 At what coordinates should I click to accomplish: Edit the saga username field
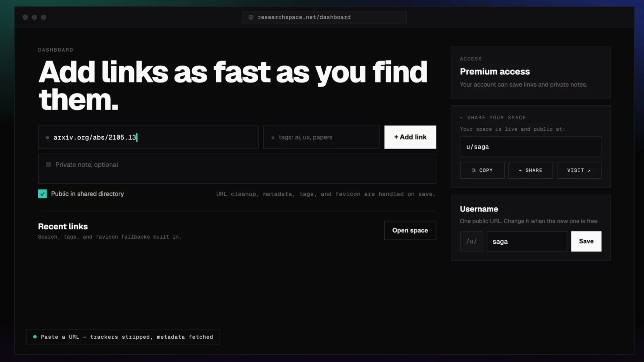(x=527, y=241)
